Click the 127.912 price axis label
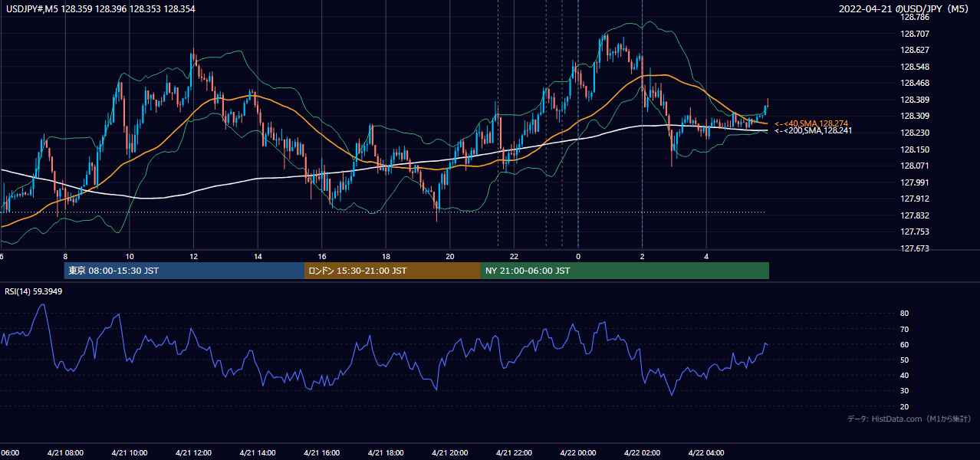This screenshot has width=980, height=460. pyautogui.click(x=915, y=199)
